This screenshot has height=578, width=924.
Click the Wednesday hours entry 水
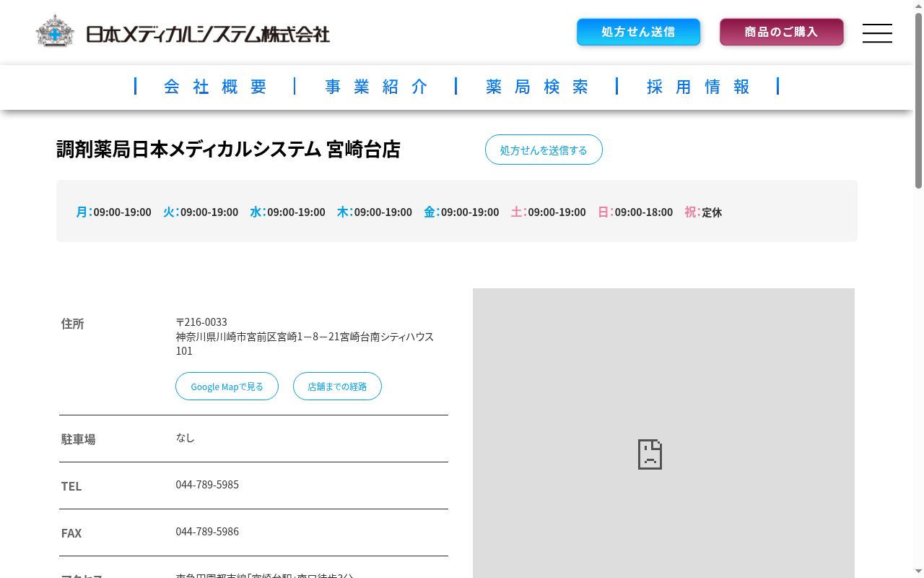[287, 212]
